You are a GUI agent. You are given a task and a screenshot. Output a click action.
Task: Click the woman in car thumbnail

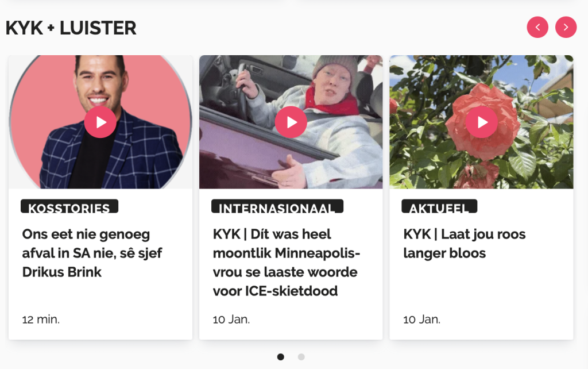(291, 122)
